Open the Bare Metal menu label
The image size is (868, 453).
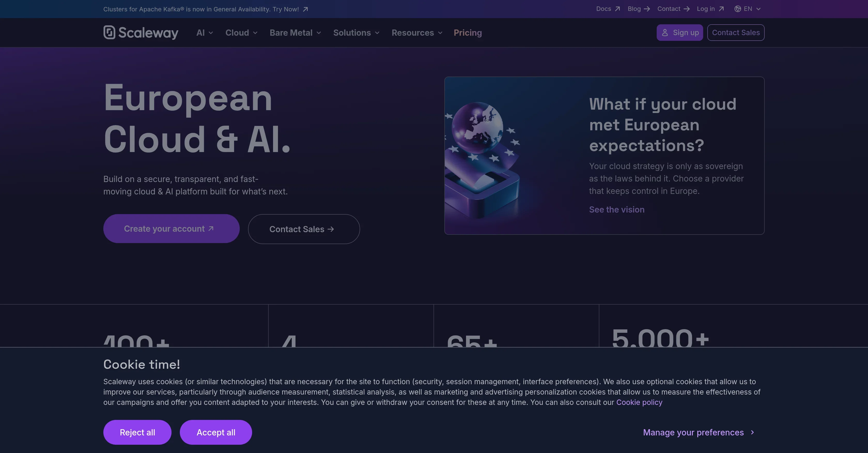291,33
